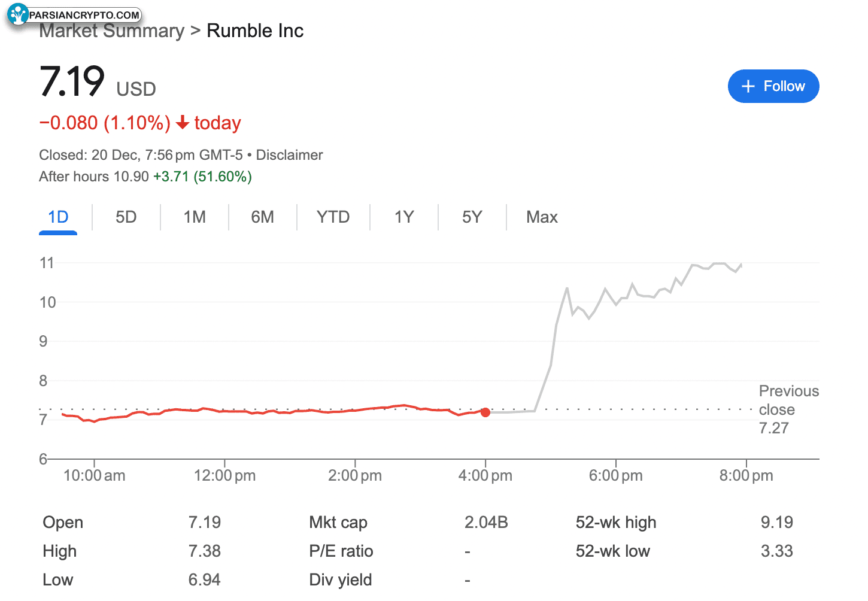This screenshot has height=601, width=868.
Task: Show the 1Y chart range
Action: pos(404,217)
